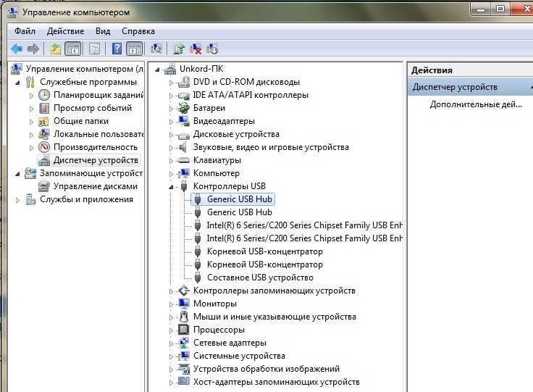Click the Properties sheet toolbar icon
The image size is (533, 392).
click(94, 49)
